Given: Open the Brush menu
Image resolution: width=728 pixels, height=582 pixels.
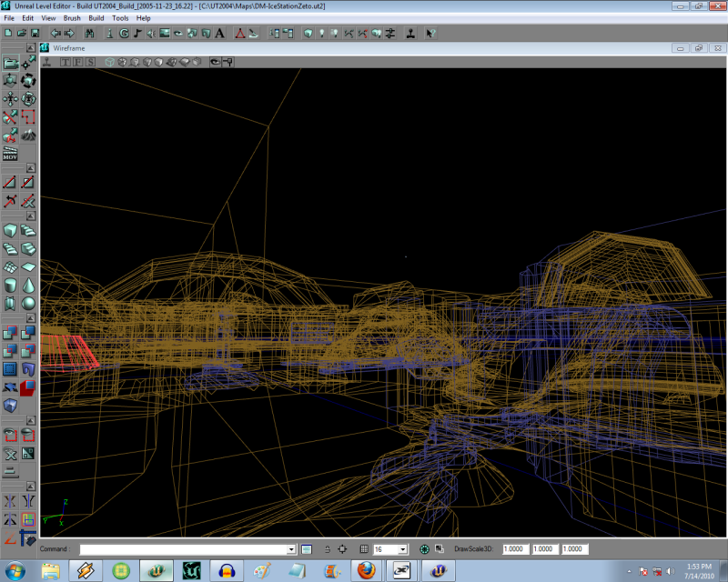Looking at the screenshot, I should pos(72,18).
